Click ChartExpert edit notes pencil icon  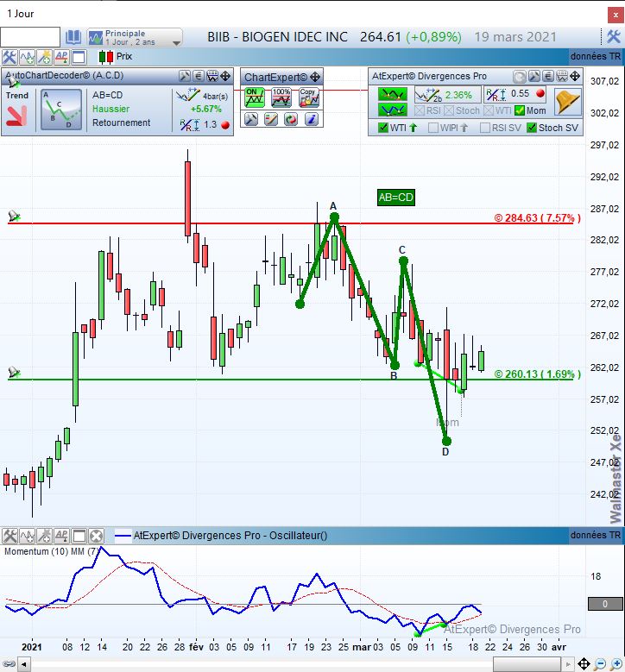pos(271,119)
